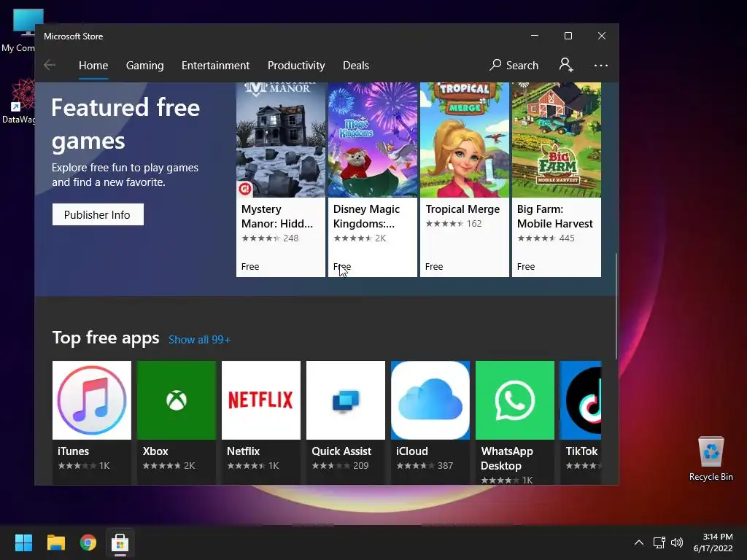Click the iCloud name label
The image size is (747, 560).
click(x=412, y=451)
